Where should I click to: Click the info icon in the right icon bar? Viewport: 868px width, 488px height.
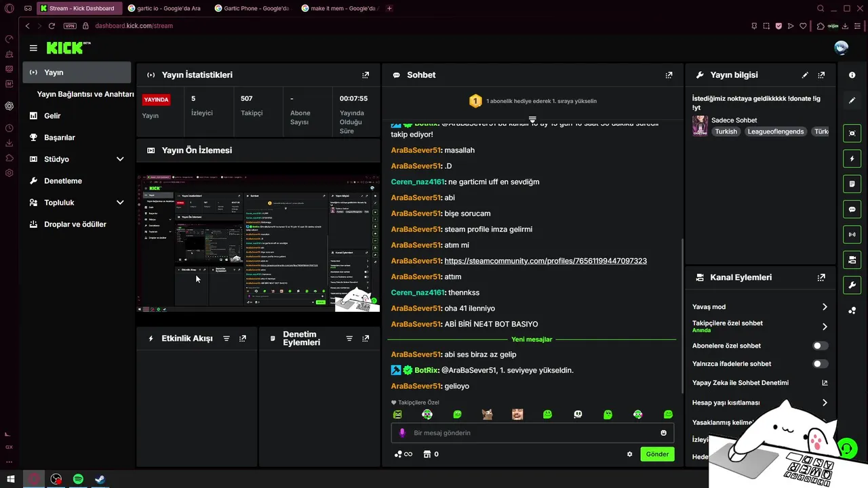coord(852,75)
